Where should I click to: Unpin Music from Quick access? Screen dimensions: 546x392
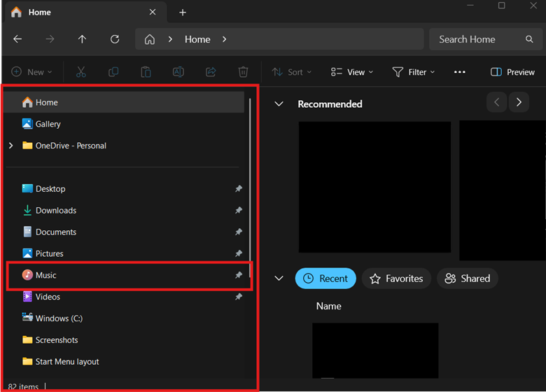(x=238, y=275)
